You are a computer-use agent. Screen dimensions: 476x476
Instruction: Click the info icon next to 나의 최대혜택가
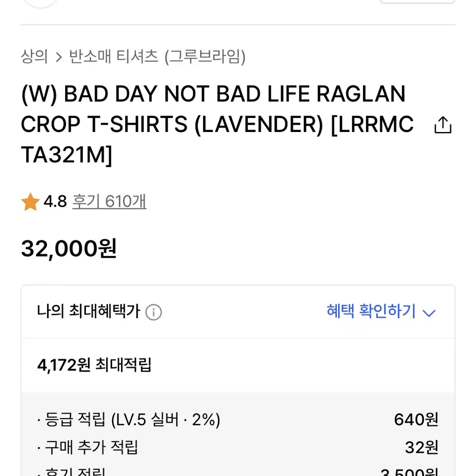coord(154,312)
